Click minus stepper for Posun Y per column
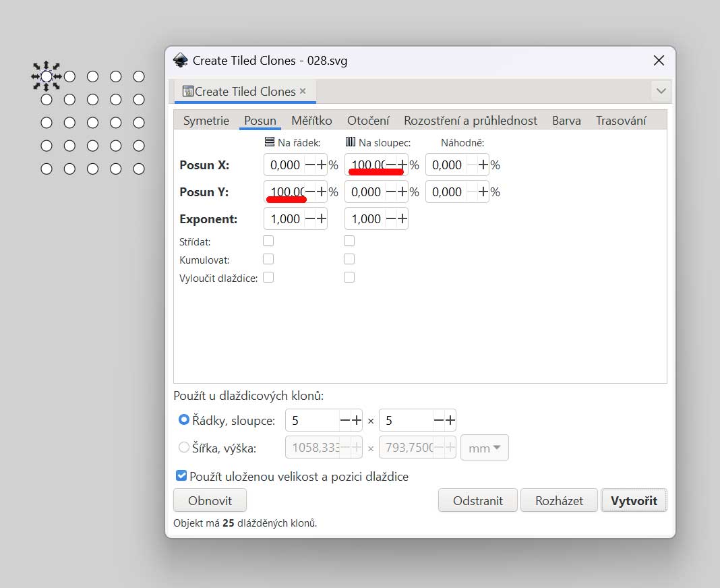This screenshot has height=588, width=720. tap(391, 192)
